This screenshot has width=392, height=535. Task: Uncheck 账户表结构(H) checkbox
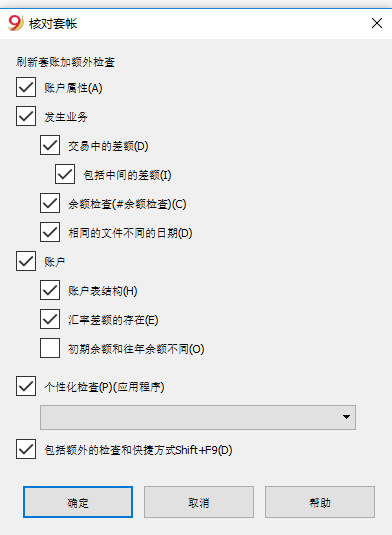point(50,290)
